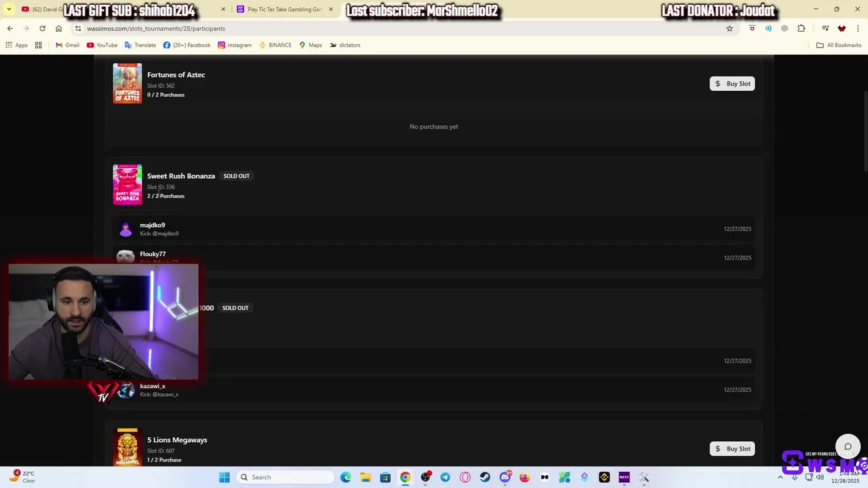Buy Slot for Fortunes of Aztec

[x=732, y=83]
